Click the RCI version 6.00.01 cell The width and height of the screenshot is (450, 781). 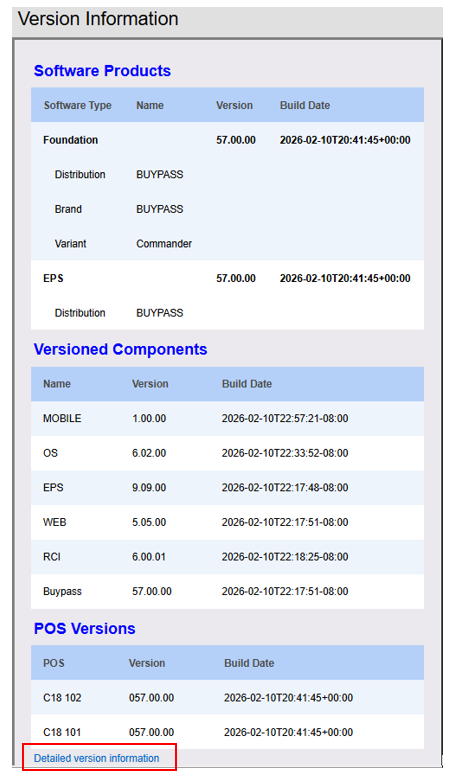tap(149, 557)
